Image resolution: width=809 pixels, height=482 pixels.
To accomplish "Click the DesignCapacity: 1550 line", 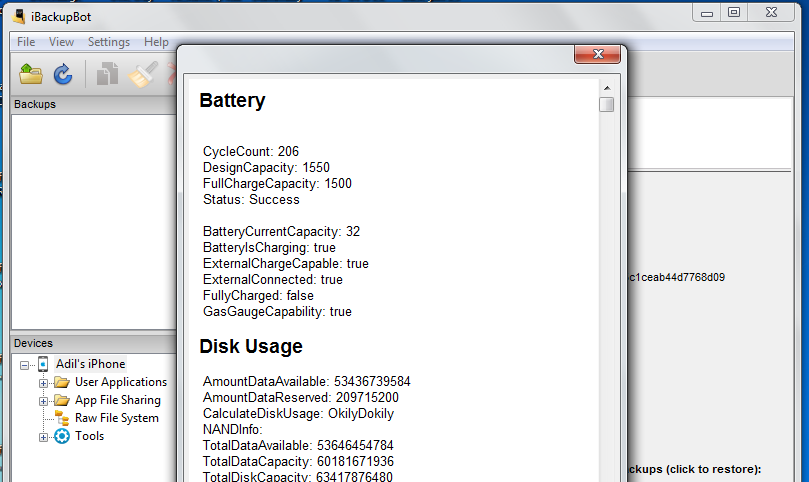I will 266,168.
